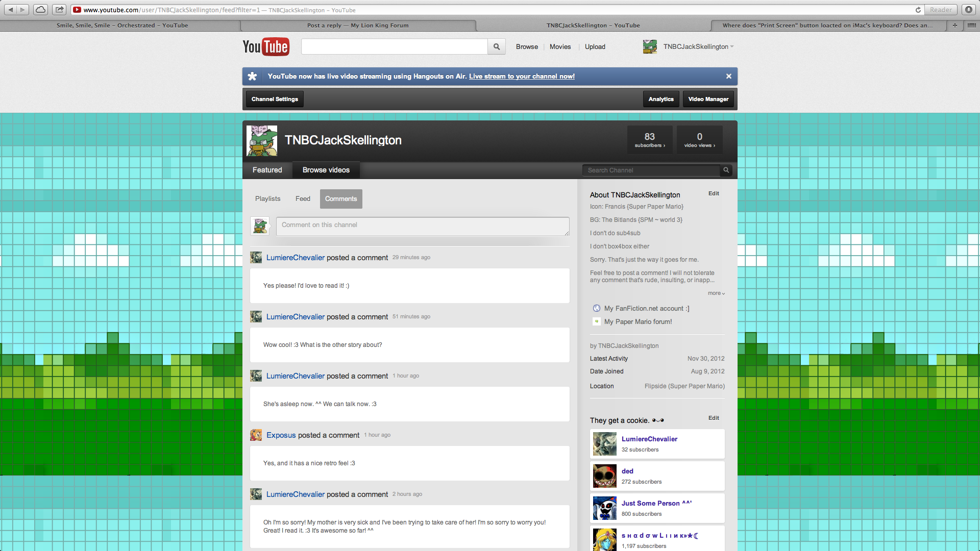Screen dimensions: 980x551
Task: Click the Safari reload page icon
Action: click(x=918, y=10)
